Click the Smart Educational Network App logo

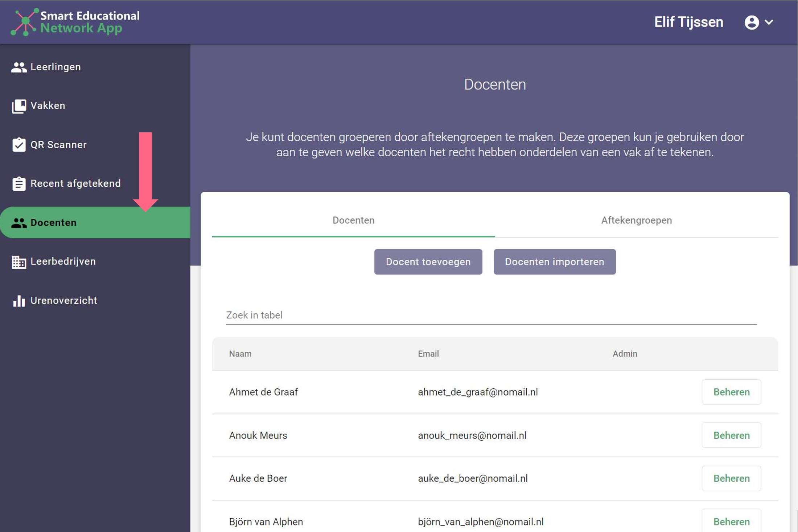click(75, 22)
